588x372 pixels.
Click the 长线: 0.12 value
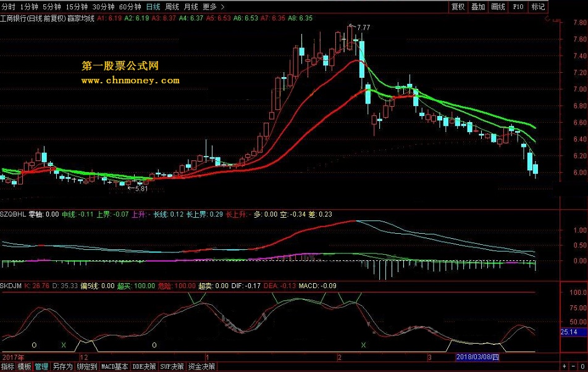[x=169, y=214]
